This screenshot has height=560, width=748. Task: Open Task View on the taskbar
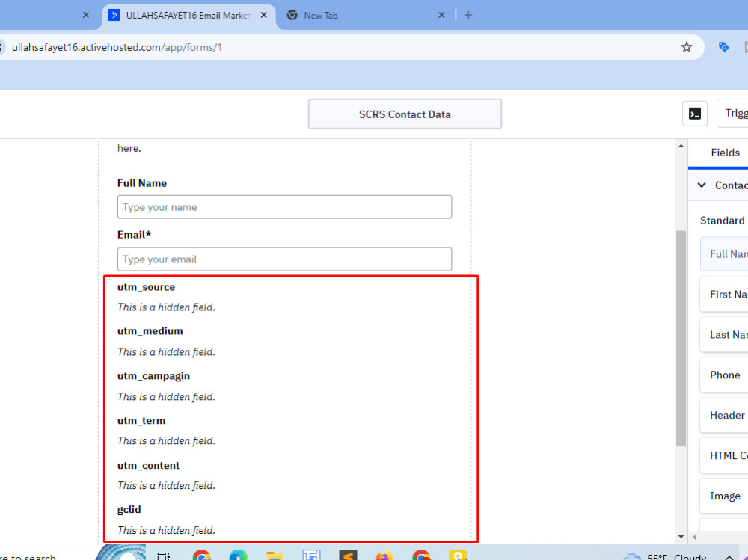[164, 556]
